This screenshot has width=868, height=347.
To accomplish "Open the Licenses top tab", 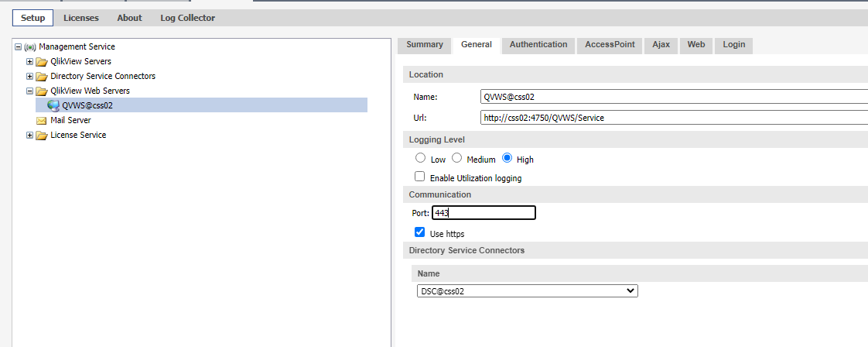I will (80, 18).
